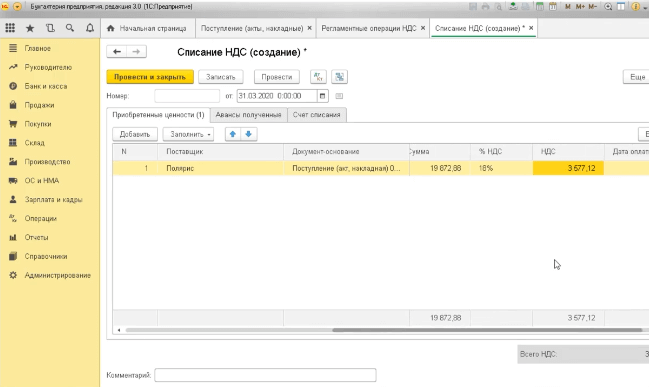This screenshot has width=649, height=387.
Task: Click the M- button in title bar
Action: [x=592, y=7]
